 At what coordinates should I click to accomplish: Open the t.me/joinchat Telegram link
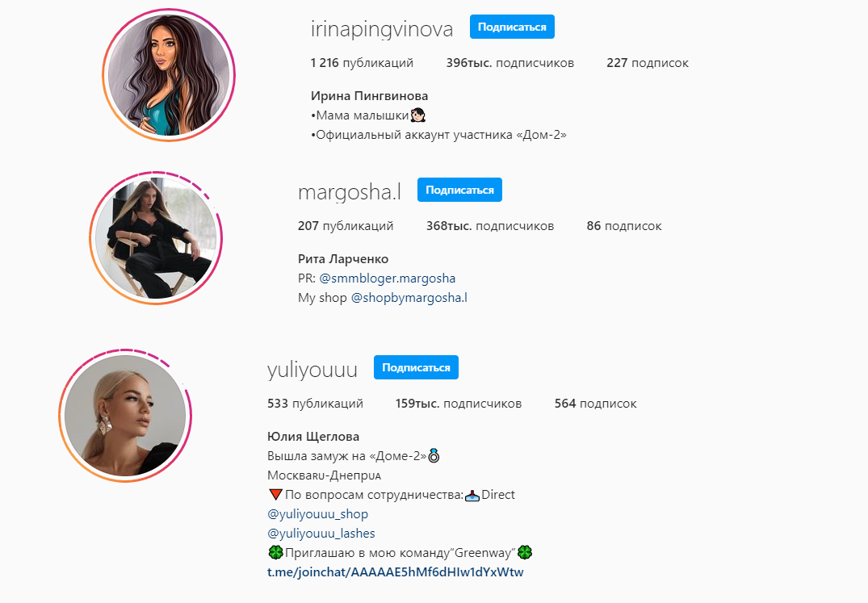click(x=396, y=572)
